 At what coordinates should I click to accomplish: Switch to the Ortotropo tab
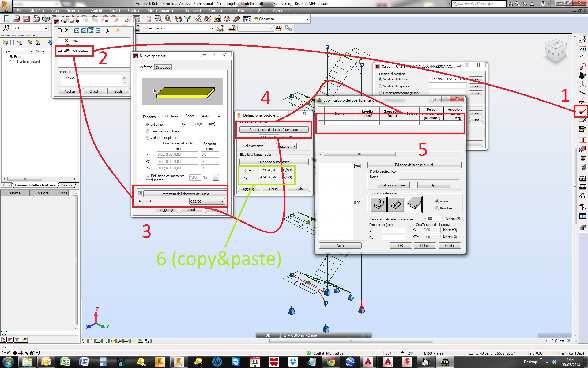click(x=163, y=67)
